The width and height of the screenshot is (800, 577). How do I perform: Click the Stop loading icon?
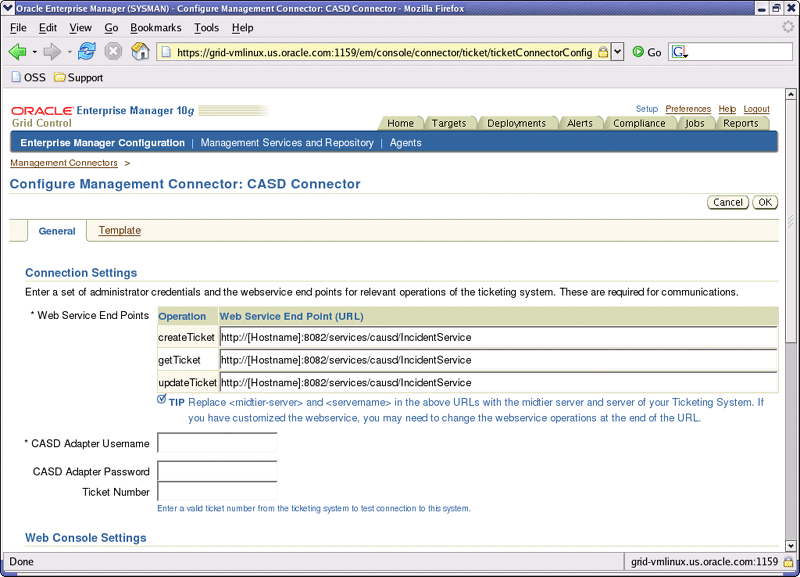point(113,51)
